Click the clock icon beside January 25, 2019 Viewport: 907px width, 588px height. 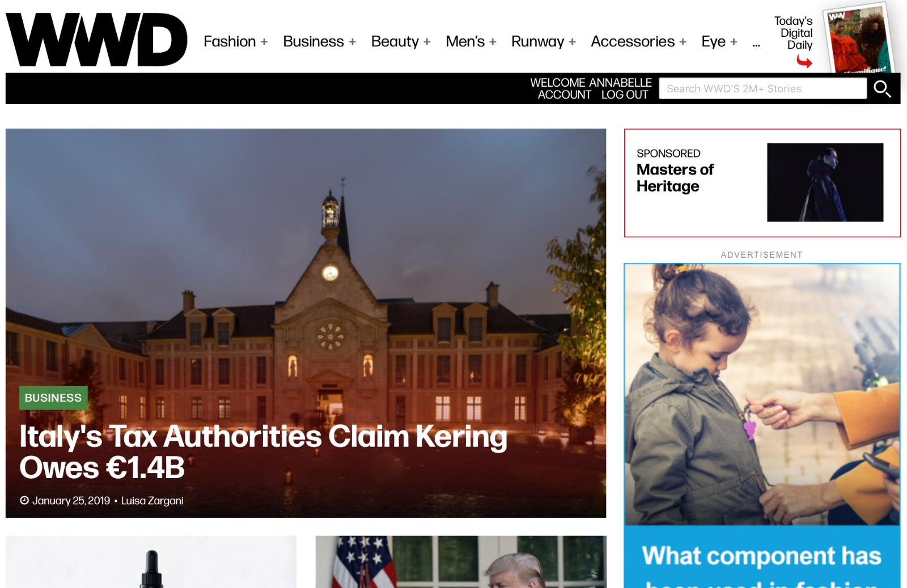24,500
